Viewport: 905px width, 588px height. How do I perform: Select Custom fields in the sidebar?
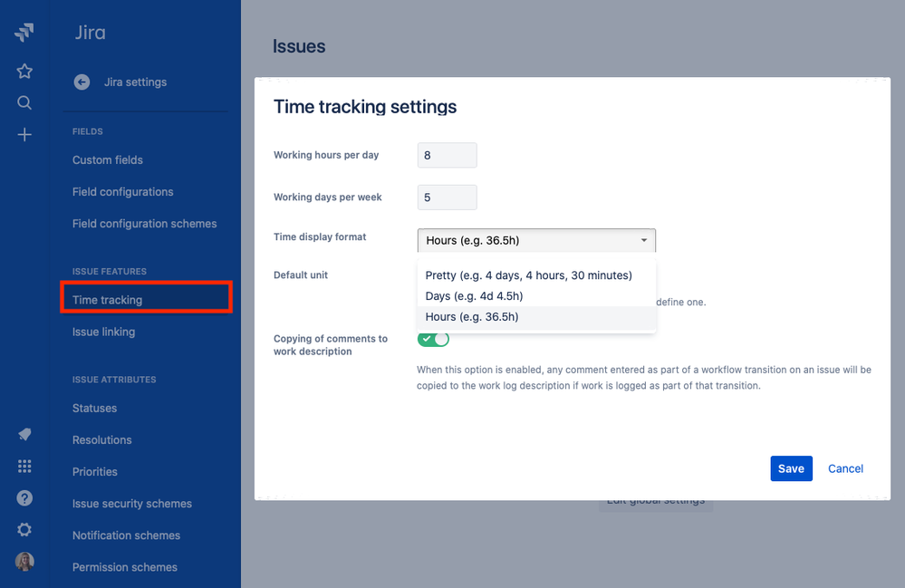tap(107, 159)
